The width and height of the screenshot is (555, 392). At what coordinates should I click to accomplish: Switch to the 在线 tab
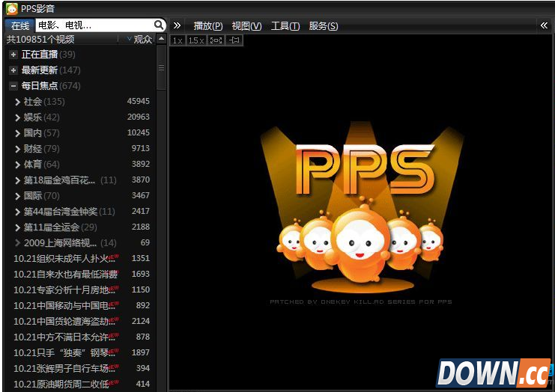[x=19, y=25]
